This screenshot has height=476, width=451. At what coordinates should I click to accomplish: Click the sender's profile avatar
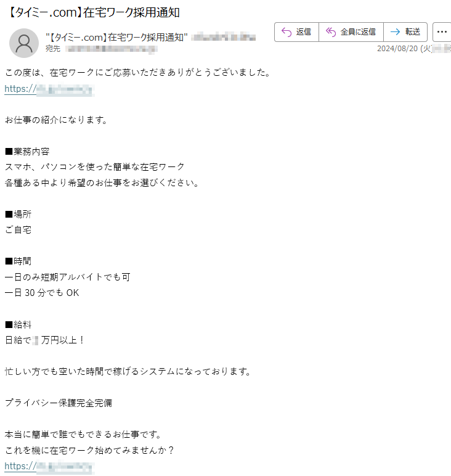tap(24, 43)
